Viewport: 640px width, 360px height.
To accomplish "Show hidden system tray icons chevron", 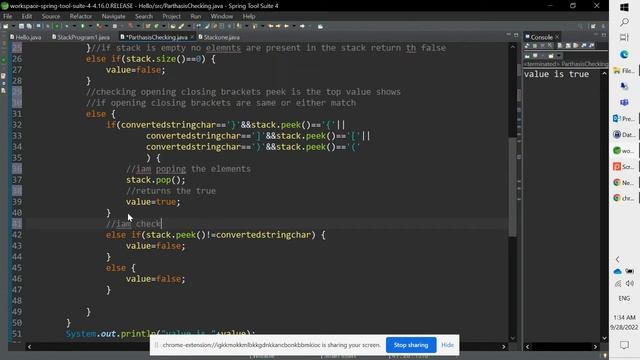I will pyautogui.click(x=618, y=259).
